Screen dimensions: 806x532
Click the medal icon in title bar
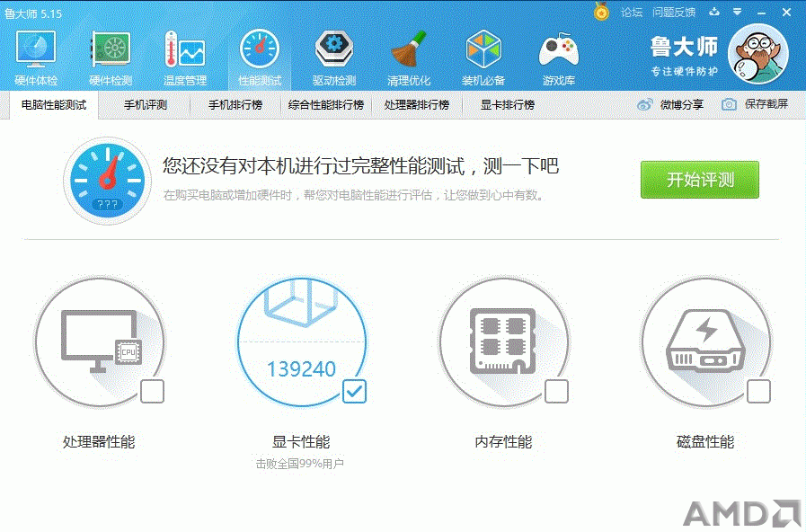tap(601, 12)
